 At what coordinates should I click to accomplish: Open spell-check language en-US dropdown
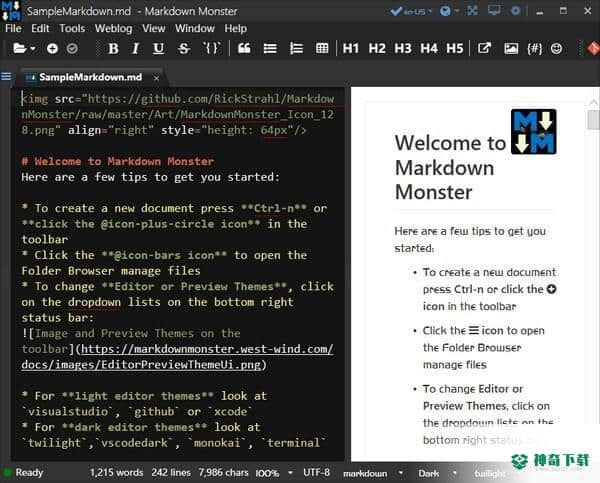pos(411,11)
